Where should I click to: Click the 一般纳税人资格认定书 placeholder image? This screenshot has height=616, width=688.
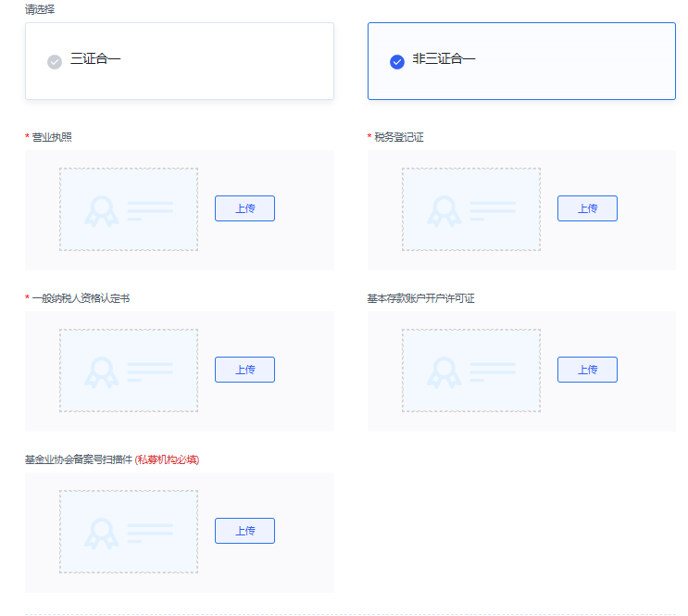[x=129, y=371]
